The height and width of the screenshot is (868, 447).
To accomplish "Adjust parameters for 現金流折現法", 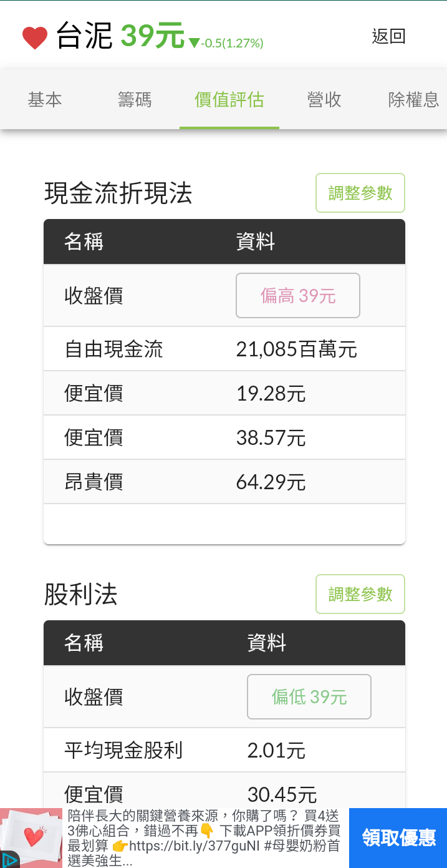I will click(x=360, y=193).
